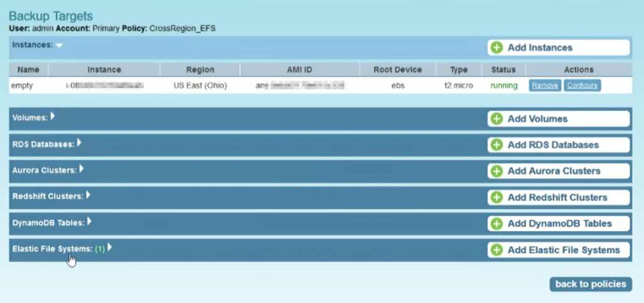This screenshot has width=644, height=303.
Task: Click the Root Device column header
Action: (397, 69)
